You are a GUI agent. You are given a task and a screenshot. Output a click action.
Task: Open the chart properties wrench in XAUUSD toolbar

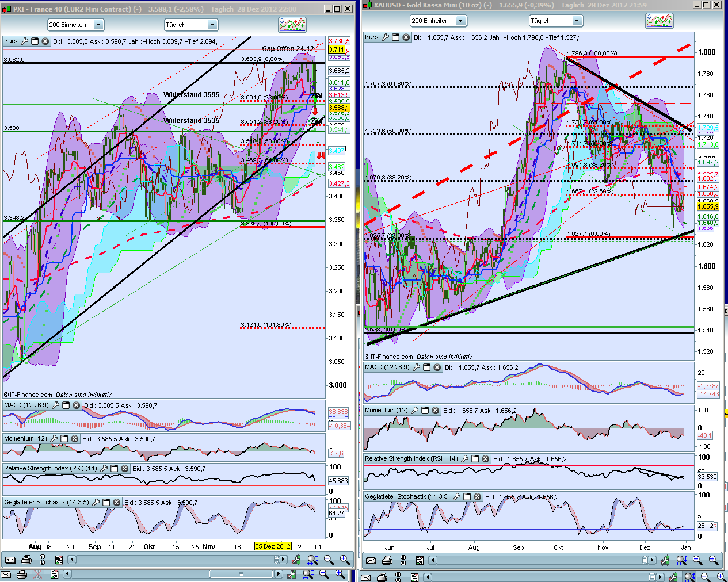[x=665, y=560]
